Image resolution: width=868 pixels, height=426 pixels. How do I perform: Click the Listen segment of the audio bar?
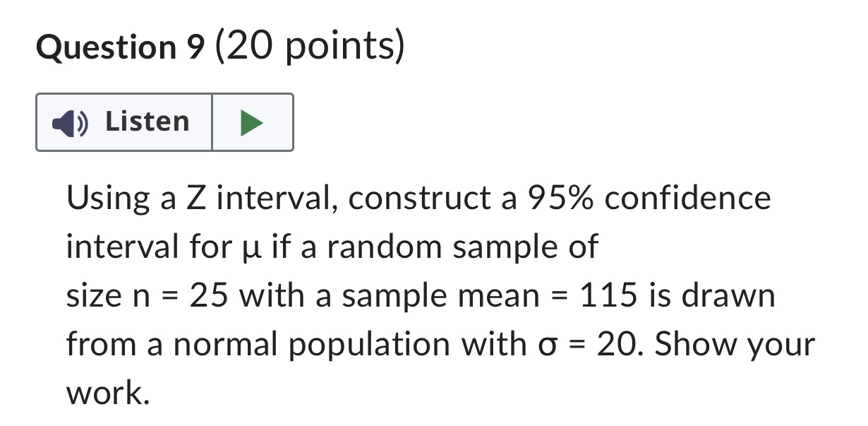(x=123, y=122)
